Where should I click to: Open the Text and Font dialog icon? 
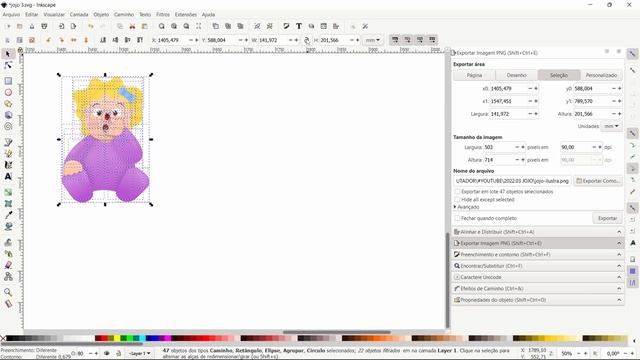coord(299,26)
